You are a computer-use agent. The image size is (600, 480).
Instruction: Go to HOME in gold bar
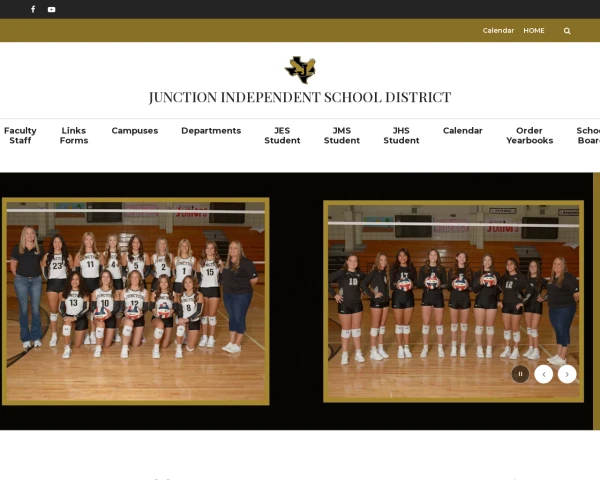point(534,31)
